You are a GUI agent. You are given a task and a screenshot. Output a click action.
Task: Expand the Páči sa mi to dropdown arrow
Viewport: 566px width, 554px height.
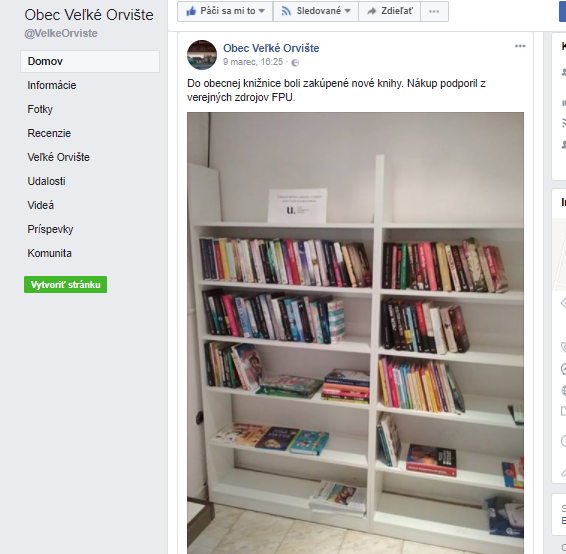(x=262, y=11)
